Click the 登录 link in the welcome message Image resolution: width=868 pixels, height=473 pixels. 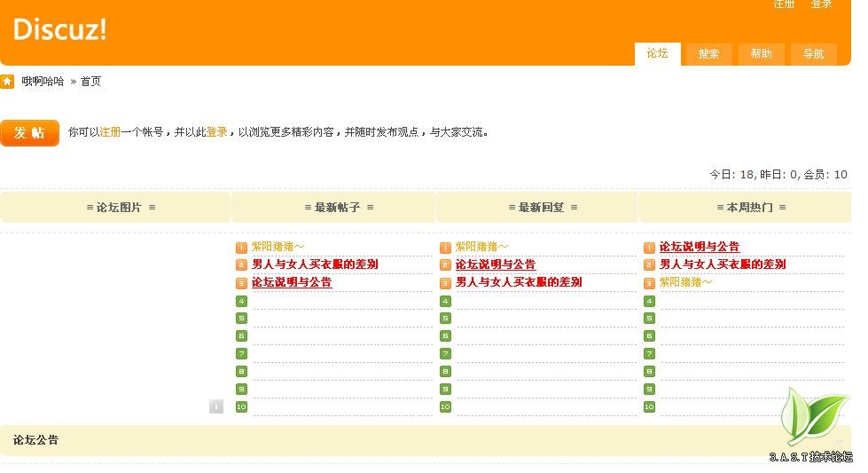[x=216, y=132]
